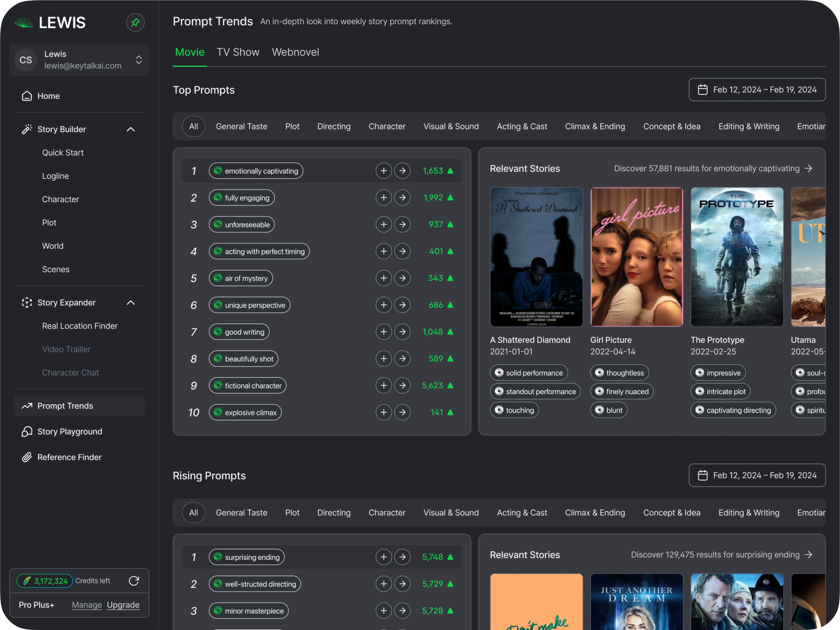
Task: Collapse the Story Expander section
Action: [x=131, y=303]
